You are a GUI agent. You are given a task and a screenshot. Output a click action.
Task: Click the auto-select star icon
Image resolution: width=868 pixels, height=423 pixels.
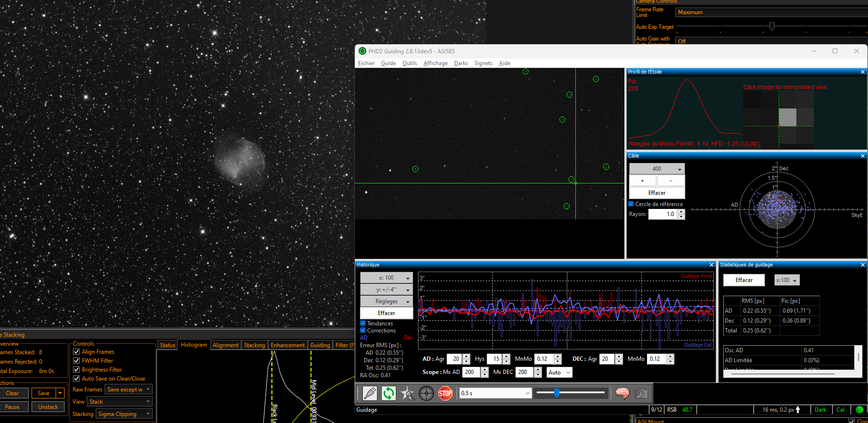(x=408, y=393)
